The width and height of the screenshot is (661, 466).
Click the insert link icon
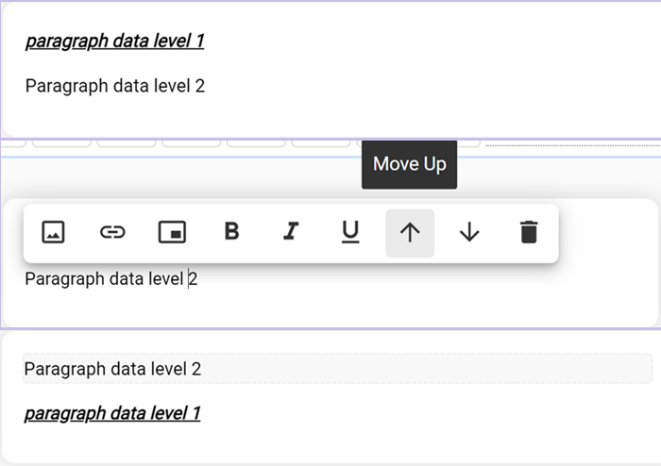tap(112, 232)
